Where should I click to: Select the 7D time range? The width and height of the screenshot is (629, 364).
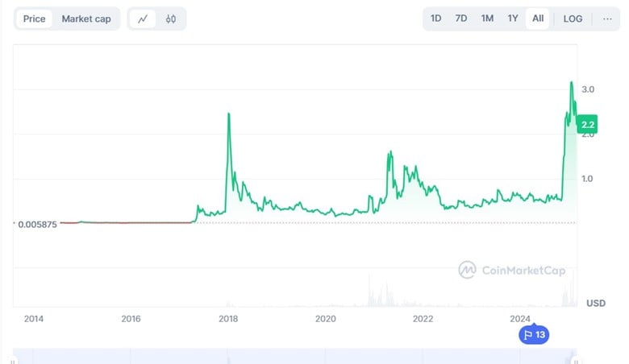tap(461, 19)
